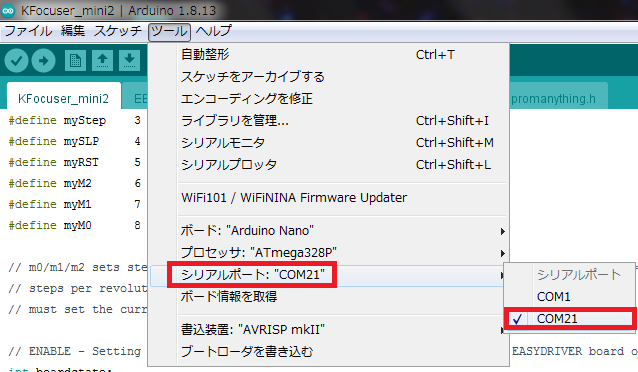The image size is (638, 372).
Task: Click the '// steps per revolut' comment line
Action: 78,289
